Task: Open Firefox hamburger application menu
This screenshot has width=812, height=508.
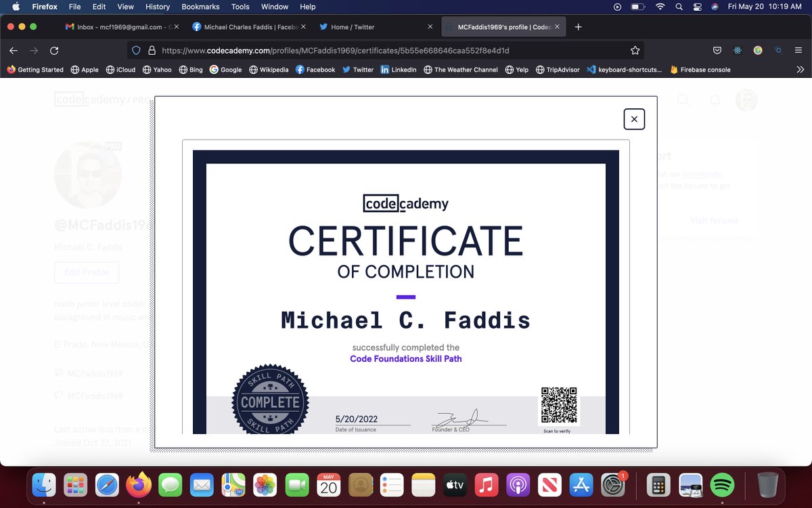Action: click(x=799, y=50)
